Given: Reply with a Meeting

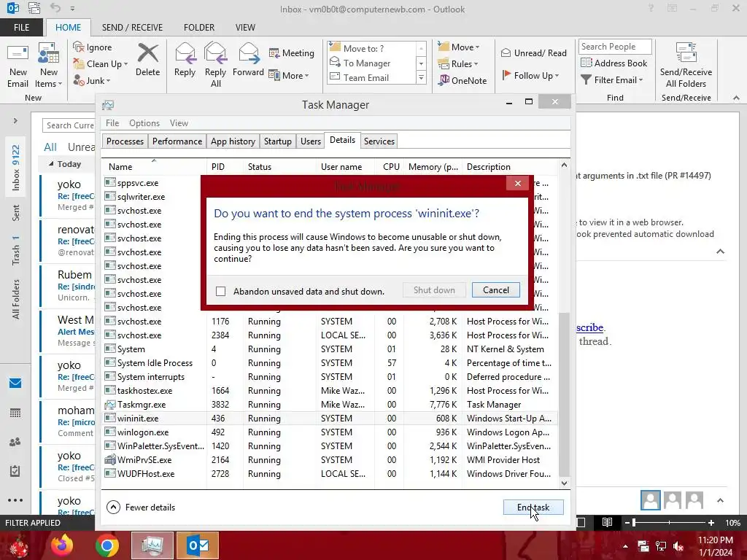Looking at the screenshot, I should 292,52.
